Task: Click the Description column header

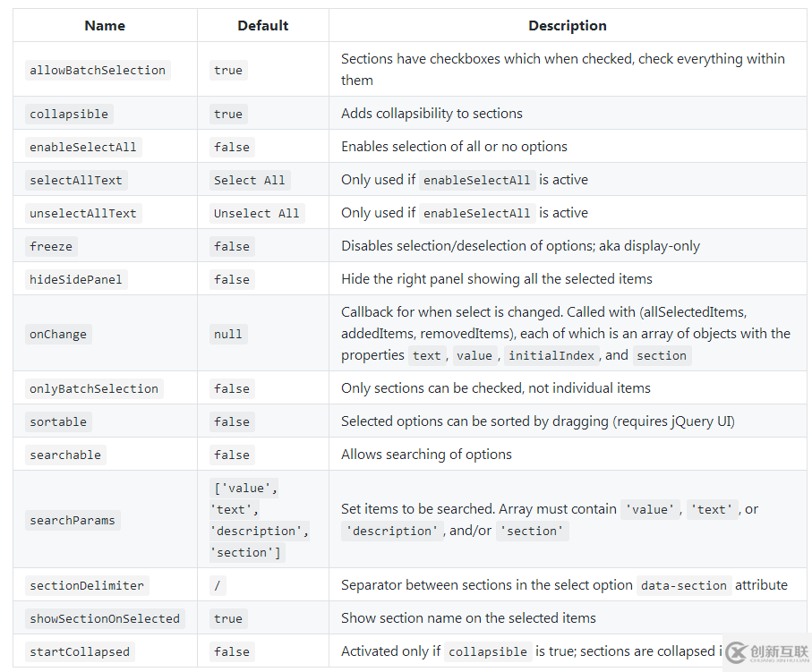Action: click(567, 26)
